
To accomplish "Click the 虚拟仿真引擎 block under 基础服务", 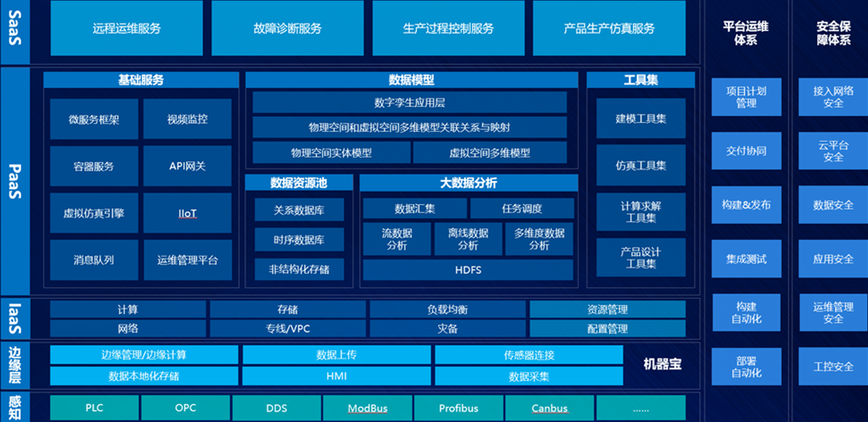I will [94, 213].
